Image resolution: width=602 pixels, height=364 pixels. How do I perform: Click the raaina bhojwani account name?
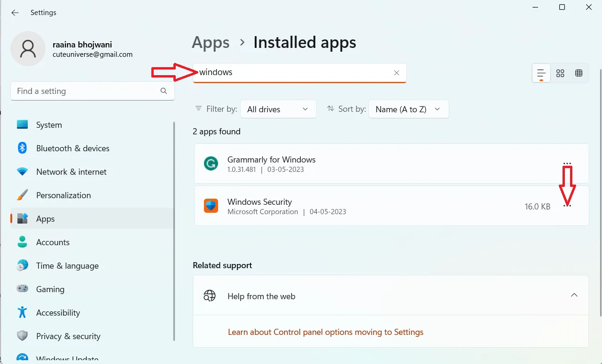82,45
